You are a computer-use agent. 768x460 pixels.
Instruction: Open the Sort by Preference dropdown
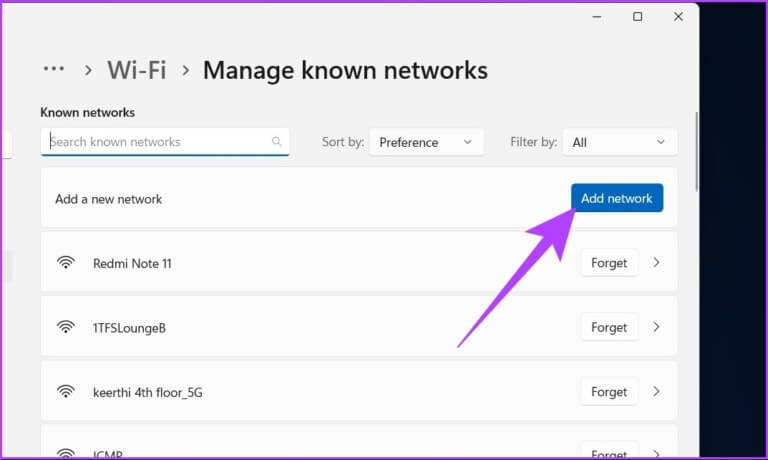(426, 142)
